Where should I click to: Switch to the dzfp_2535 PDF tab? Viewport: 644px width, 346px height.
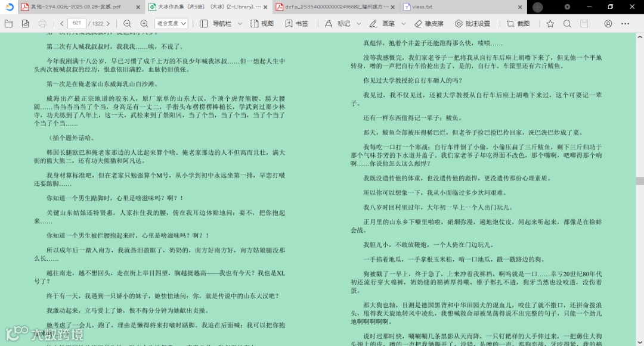click(x=332, y=7)
